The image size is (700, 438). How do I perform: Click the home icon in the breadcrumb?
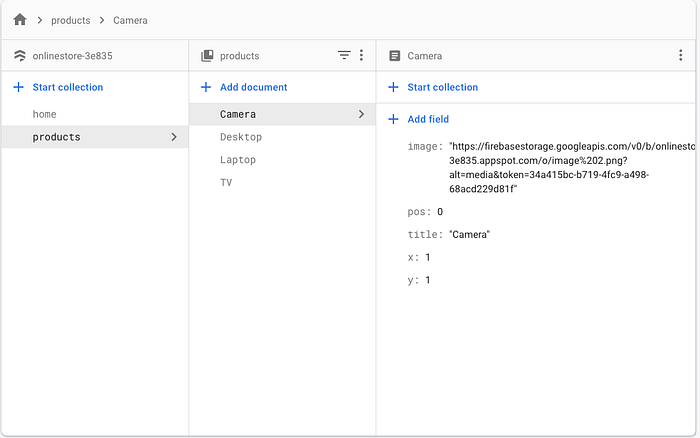tap(20, 20)
